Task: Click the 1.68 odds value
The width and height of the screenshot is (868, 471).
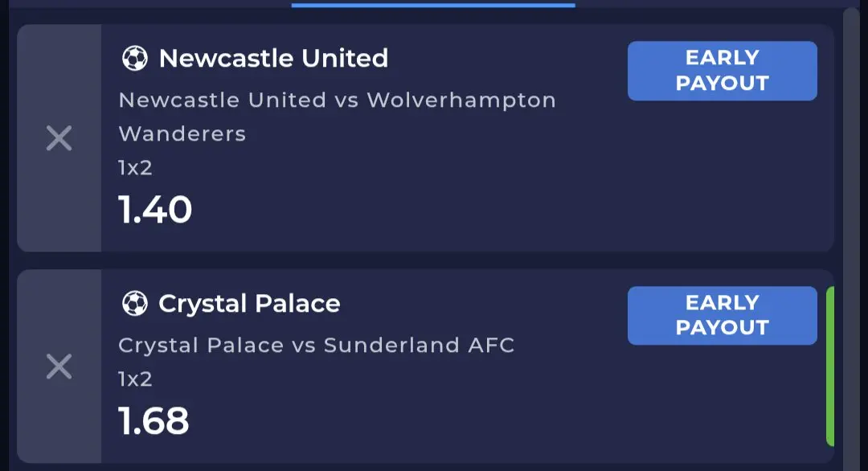Action: [x=154, y=420]
